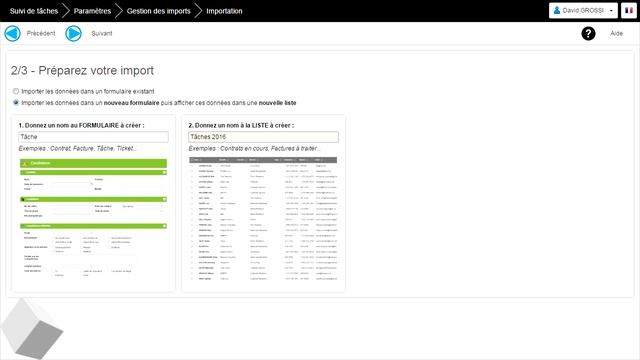
Task: Click the French flag language icon
Action: [629, 11]
